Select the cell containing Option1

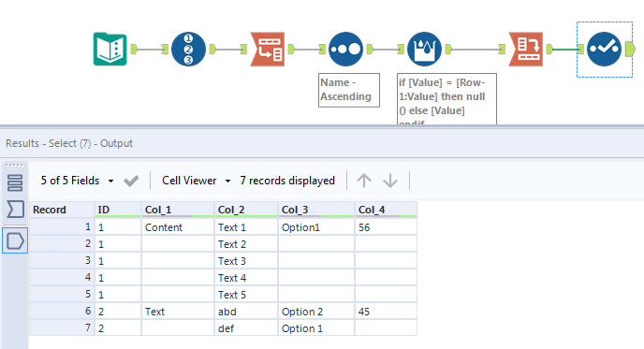pyautogui.click(x=316, y=227)
